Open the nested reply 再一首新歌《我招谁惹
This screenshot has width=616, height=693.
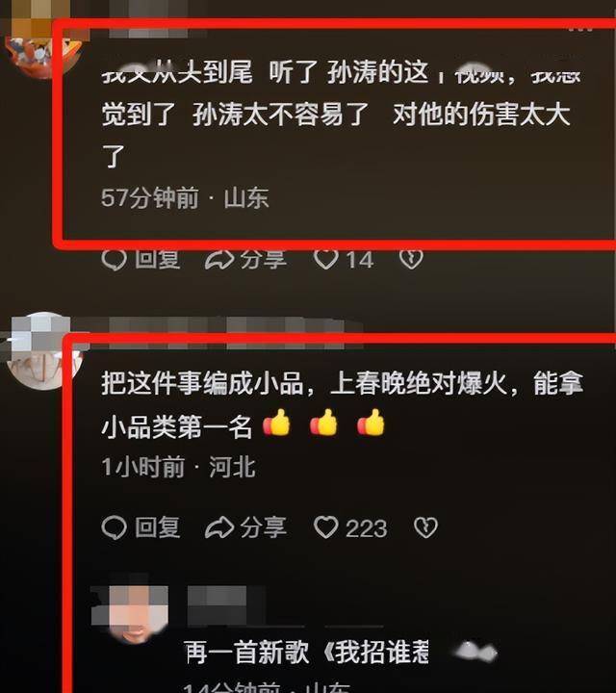click(x=307, y=653)
